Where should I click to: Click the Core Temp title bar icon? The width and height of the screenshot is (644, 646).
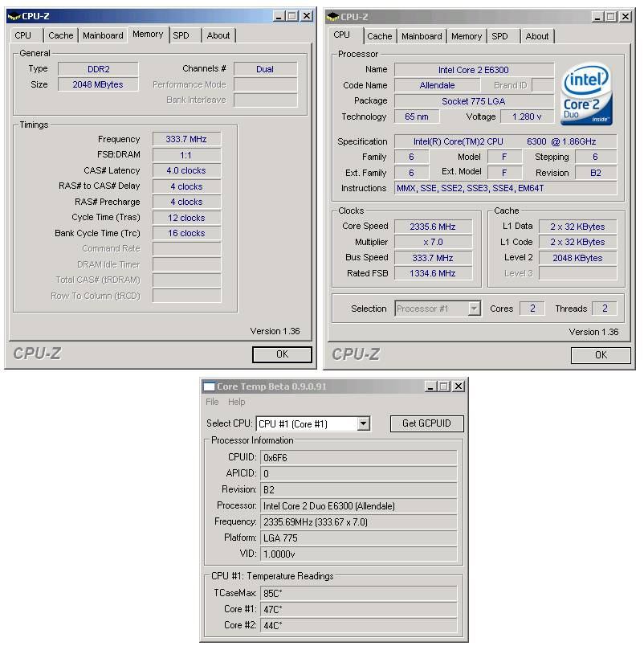[209, 386]
